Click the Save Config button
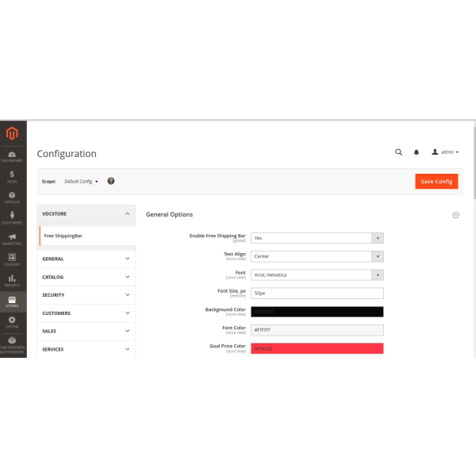The image size is (476, 476). pyautogui.click(x=436, y=181)
